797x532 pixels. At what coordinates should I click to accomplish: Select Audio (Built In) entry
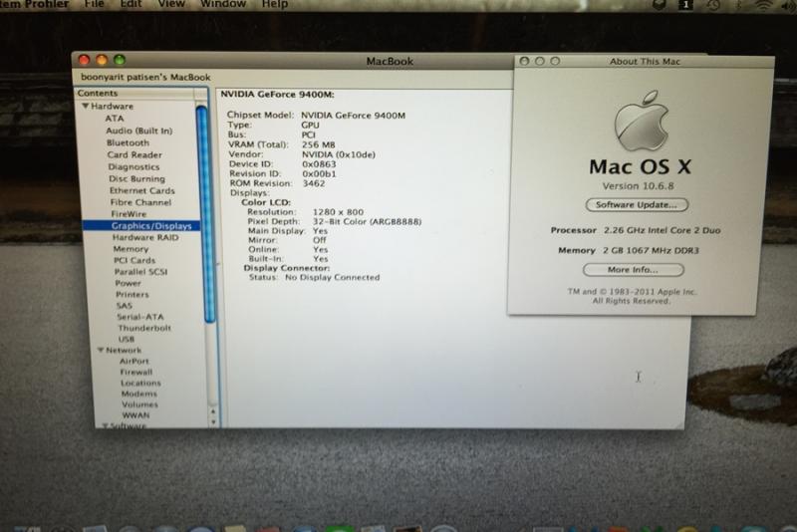point(138,131)
